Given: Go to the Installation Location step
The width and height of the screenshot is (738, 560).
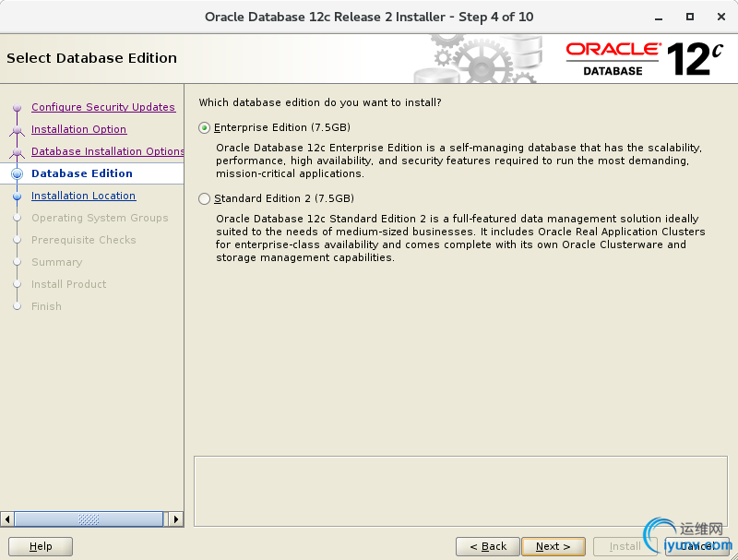Looking at the screenshot, I should pos(83,196).
